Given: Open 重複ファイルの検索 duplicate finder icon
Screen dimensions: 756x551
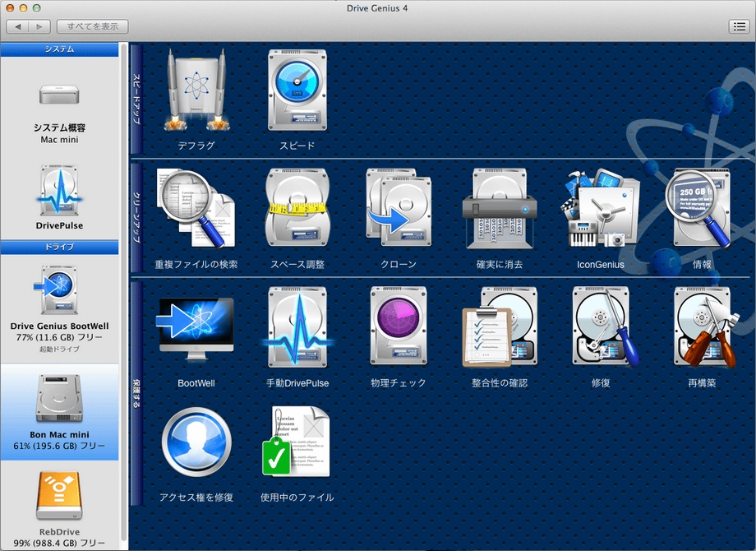Looking at the screenshot, I should point(196,208).
